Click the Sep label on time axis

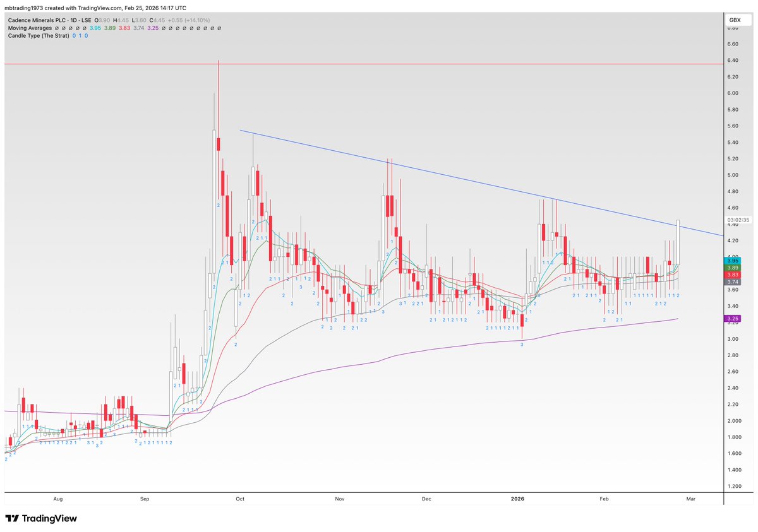[145, 499]
